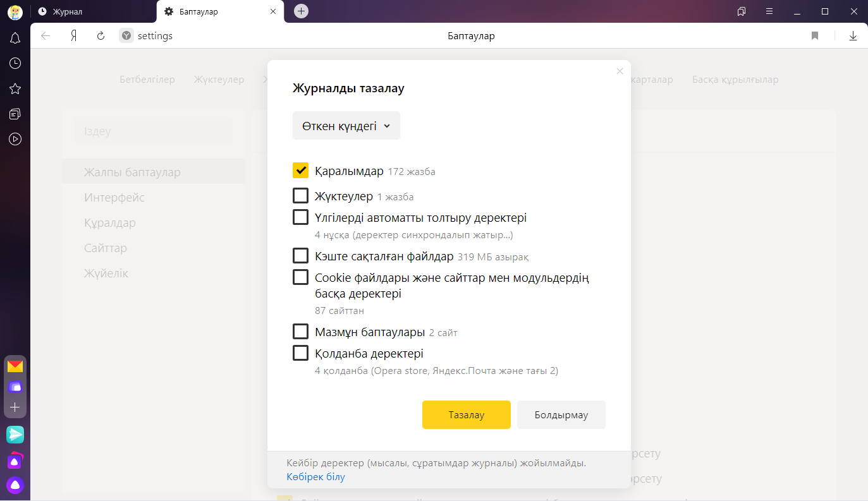Open history clock icon in sidebar
Image resolution: width=868 pixels, height=501 pixels.
(15, 63)
